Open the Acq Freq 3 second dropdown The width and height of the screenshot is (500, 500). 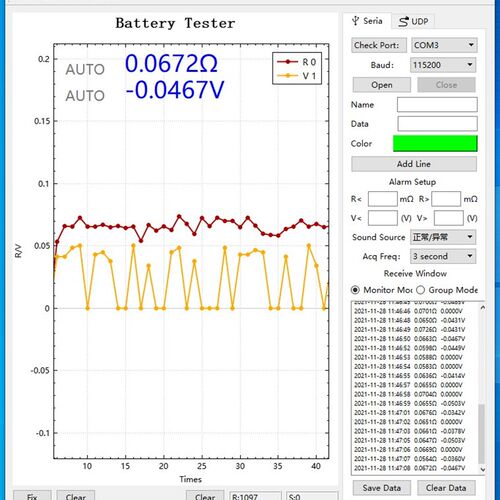point(443,256)
